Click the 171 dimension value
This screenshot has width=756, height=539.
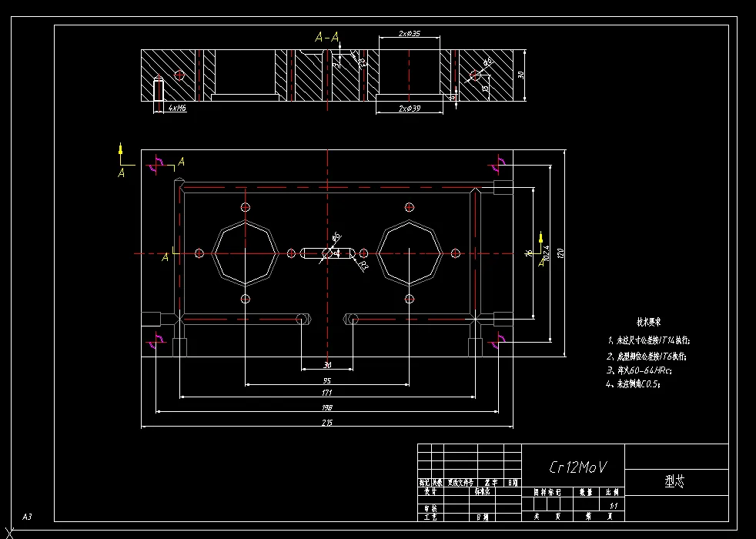327,393
